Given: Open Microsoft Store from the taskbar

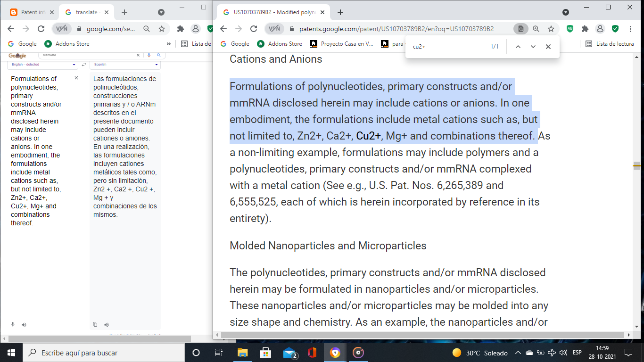Looking at the screenshot, I should (265, 353).
